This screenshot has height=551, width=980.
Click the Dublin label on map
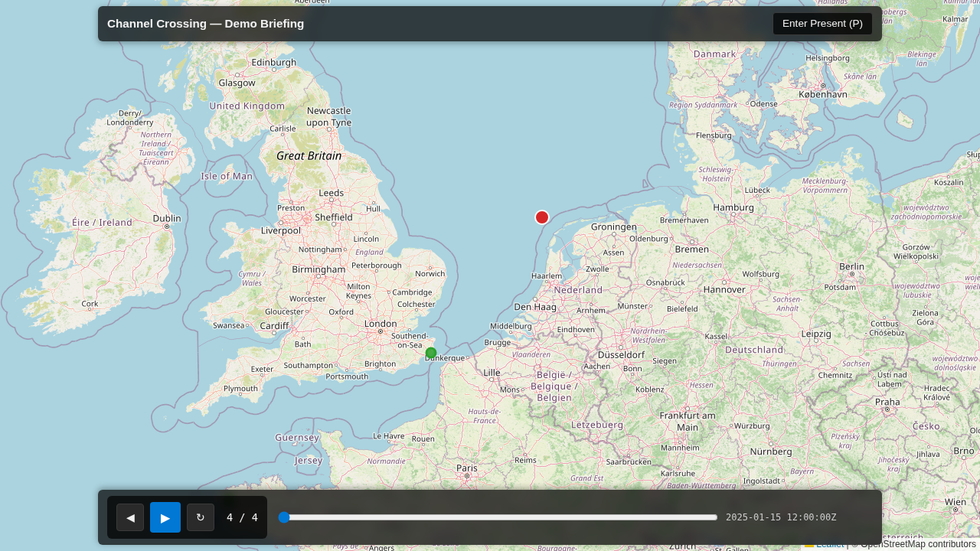[167, 218]
